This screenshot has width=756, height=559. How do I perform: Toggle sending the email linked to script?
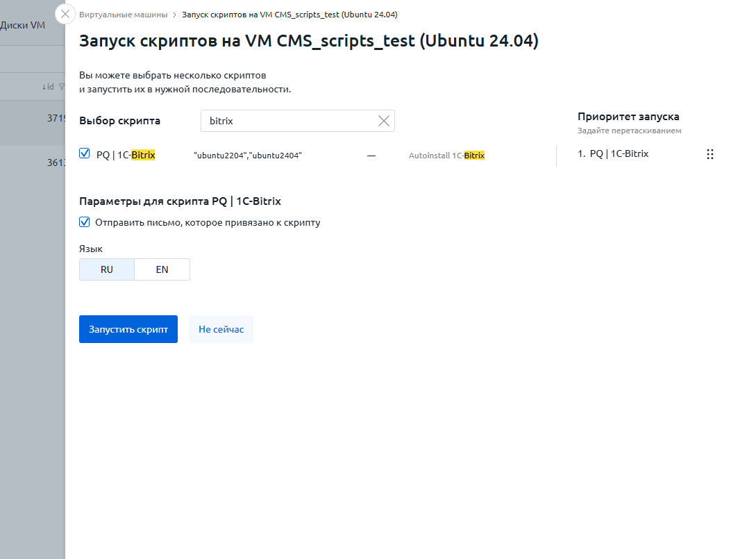tap(85, 222)
